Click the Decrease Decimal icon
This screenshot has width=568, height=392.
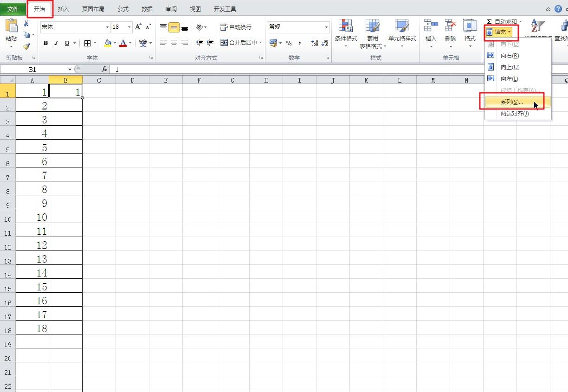click(x=325, y=43)
